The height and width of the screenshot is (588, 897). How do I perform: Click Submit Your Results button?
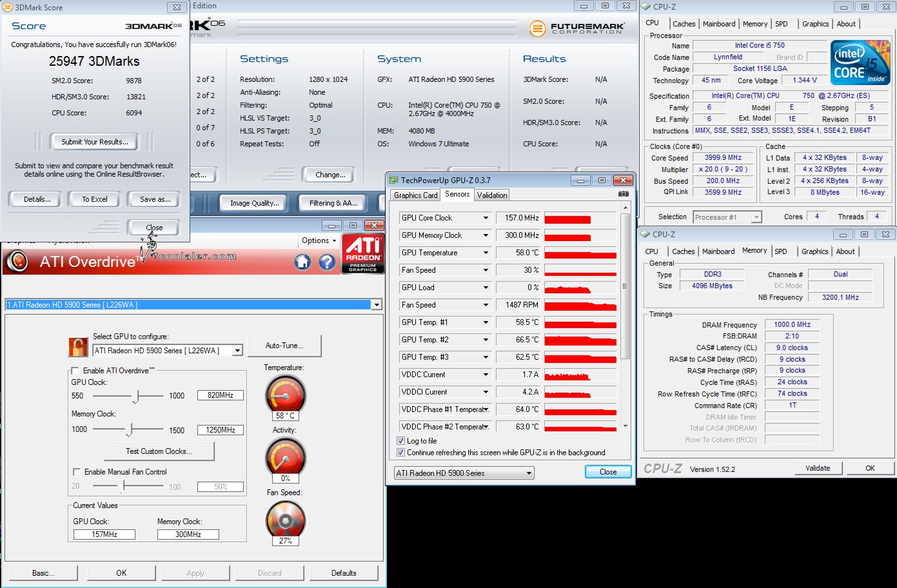[x=95, y=142]
